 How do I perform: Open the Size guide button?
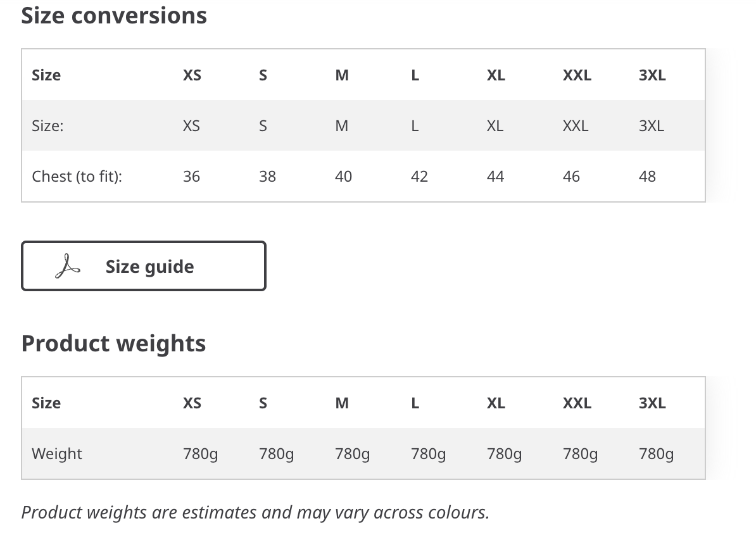pos(144,266)
